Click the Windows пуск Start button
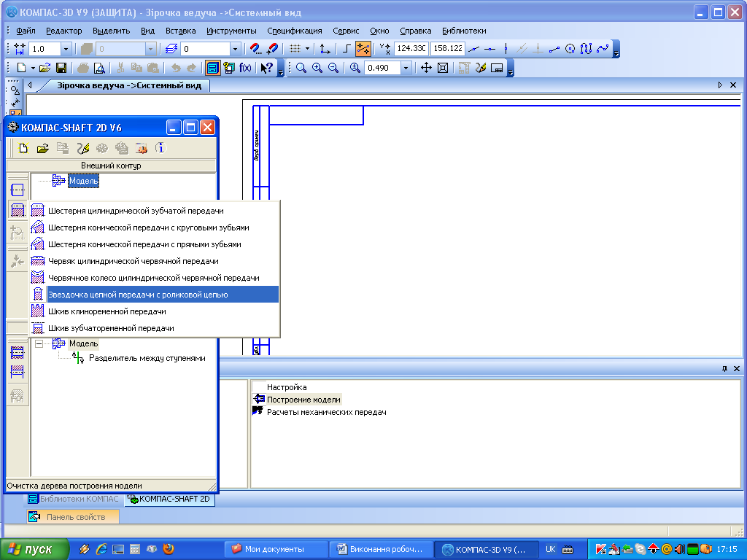 coord(34,550)
